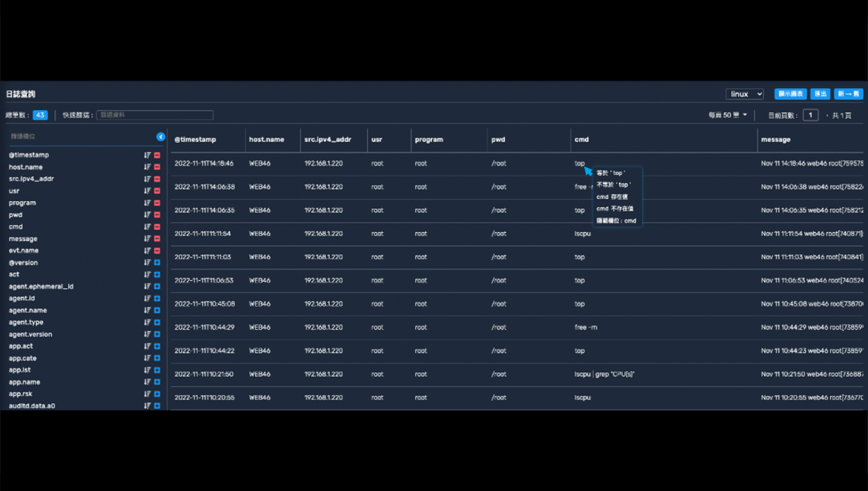Select "不等於 'top'" in context menu
Viewport: 868px width, 491px height.
[x=613, y=185]
